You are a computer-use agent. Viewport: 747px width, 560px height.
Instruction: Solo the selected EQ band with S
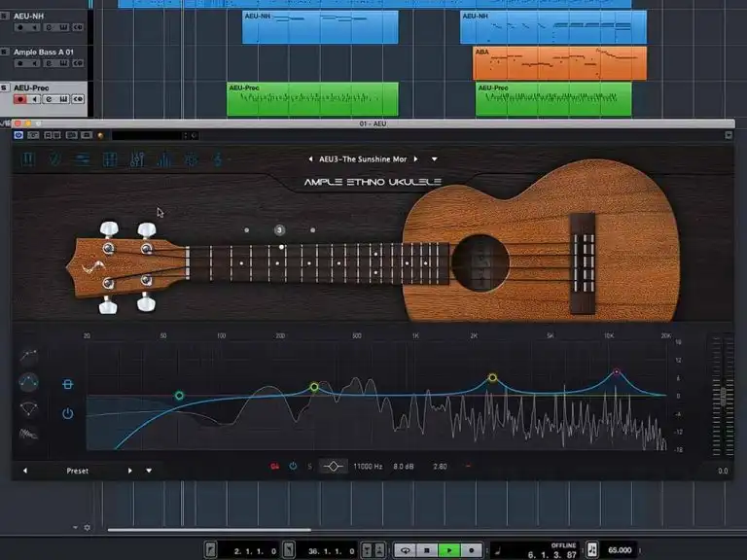(309, 467)
